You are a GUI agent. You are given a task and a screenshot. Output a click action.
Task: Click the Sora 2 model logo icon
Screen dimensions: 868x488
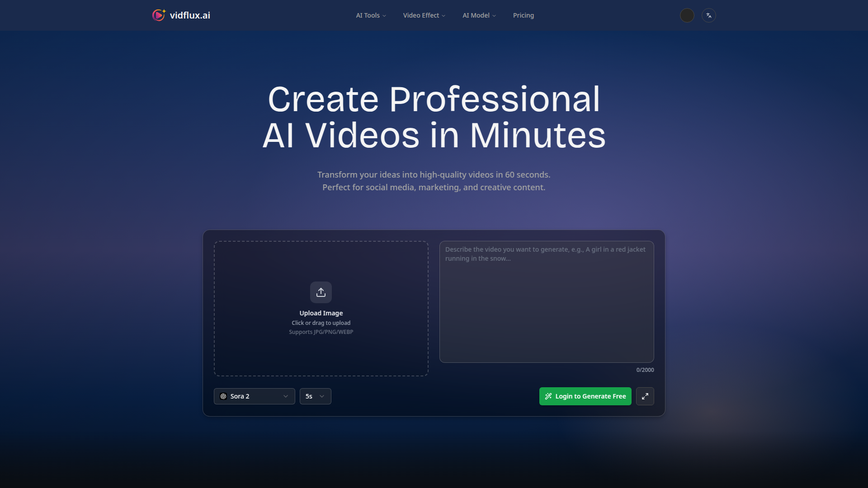click(x=223, y=396)
